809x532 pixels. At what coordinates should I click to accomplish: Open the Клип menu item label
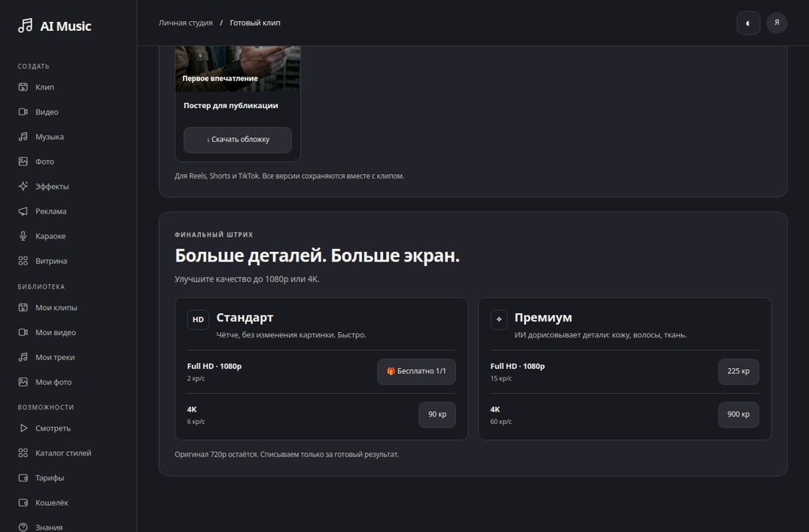(x=45, y=87)
